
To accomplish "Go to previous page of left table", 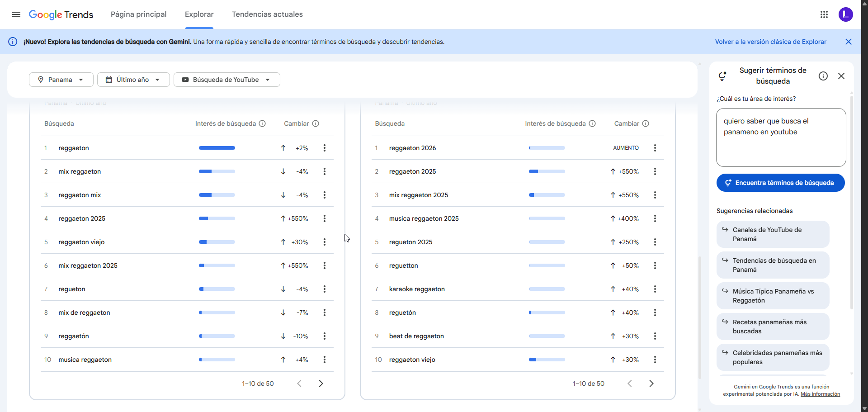I will coord(299,384).
